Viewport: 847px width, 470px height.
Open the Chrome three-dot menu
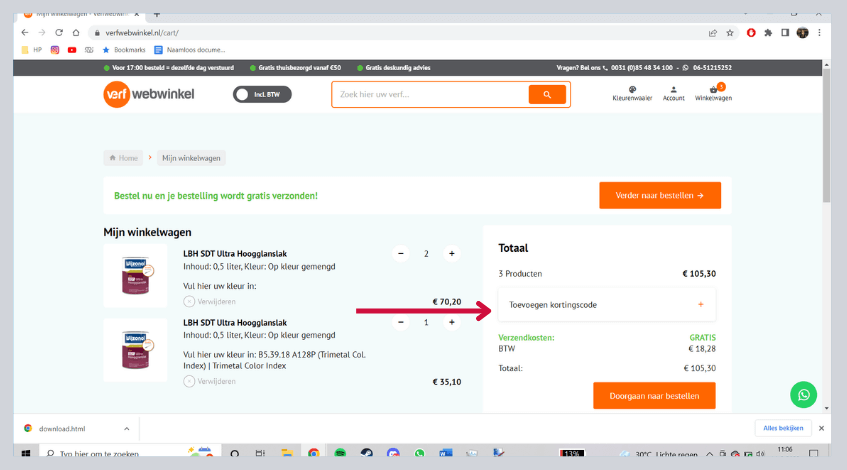click(819, 33)
